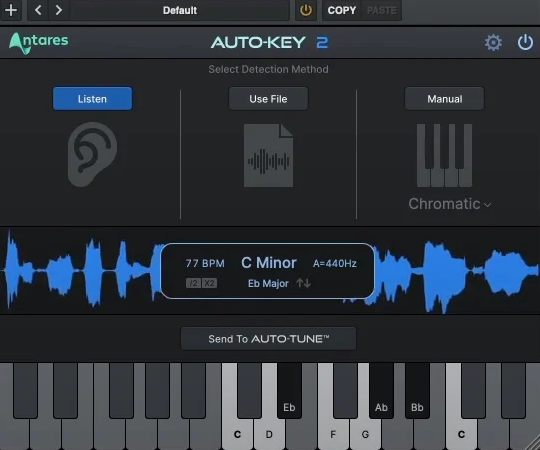Screen dimensions: 540x450
Task: Click the A=440Hz reference tuning
Action: (334, 263)
